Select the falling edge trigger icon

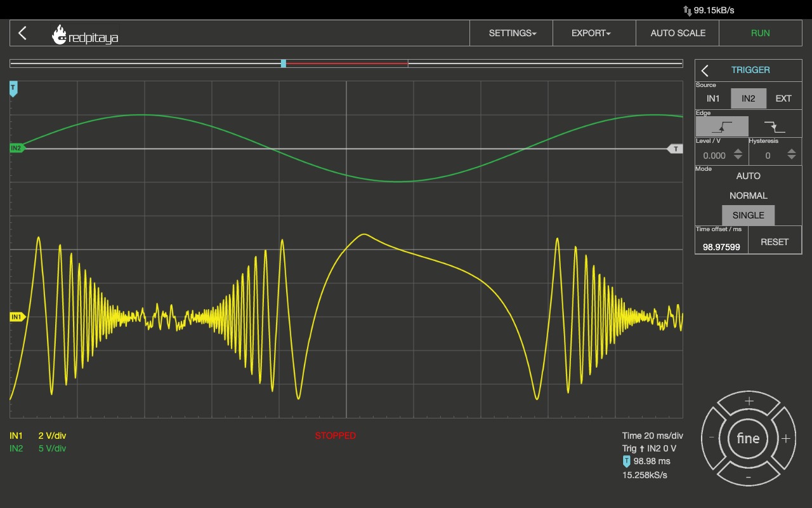point(774,126)
